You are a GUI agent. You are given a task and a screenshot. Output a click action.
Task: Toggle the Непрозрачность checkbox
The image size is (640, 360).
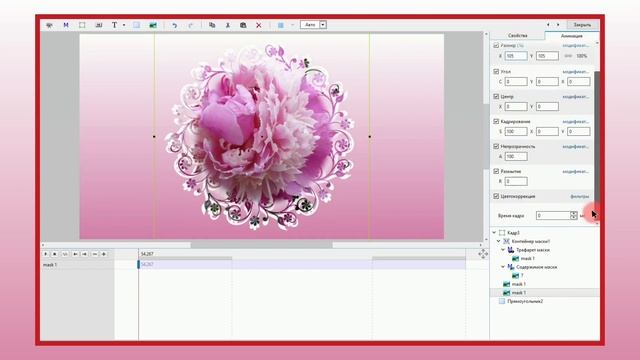496,146
